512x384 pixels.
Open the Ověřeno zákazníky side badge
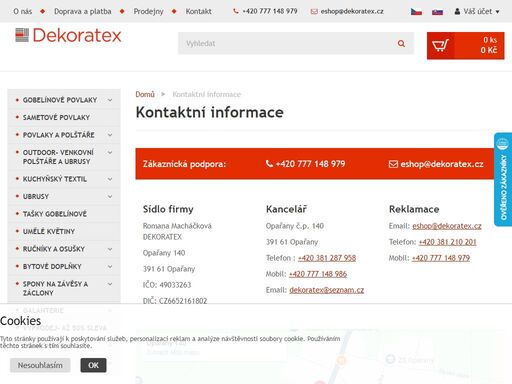[503, 179]
